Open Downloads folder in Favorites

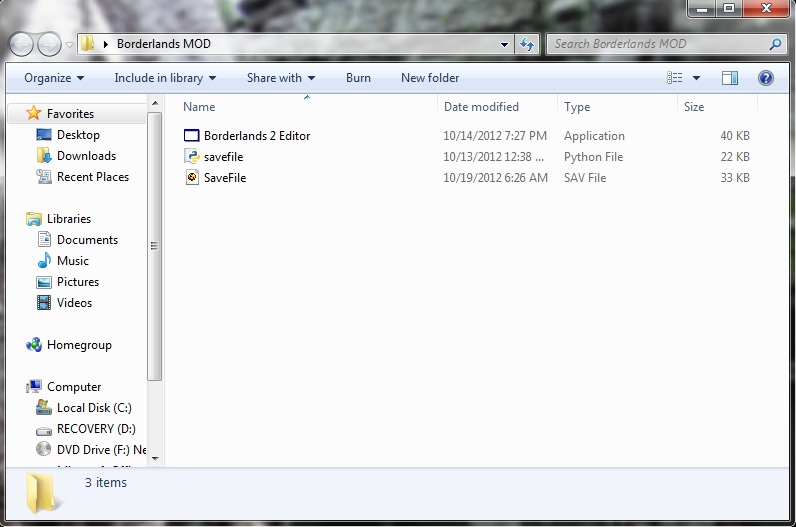tap(86, 156)
